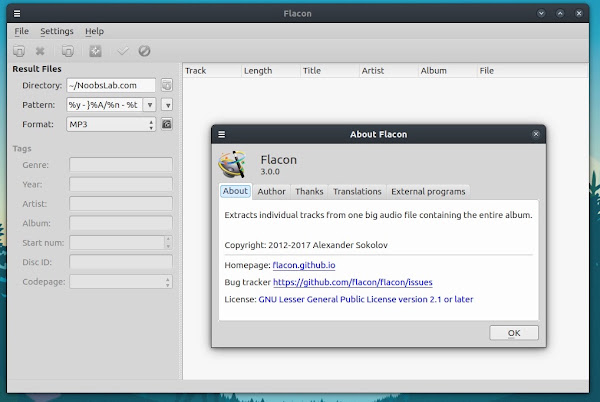600x402 pixels.
Task: Expand the Pattern combo box arrow
Action: pos(150,105)
